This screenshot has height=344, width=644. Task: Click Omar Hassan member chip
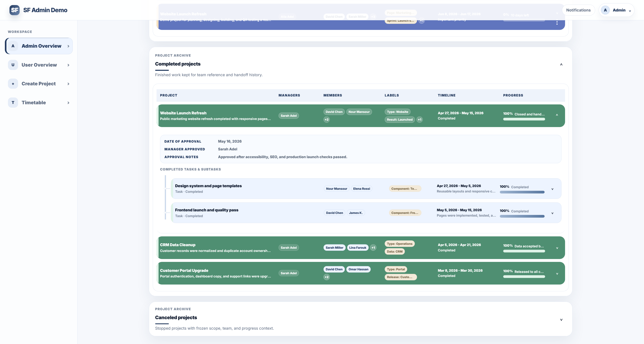coord(358,269)
